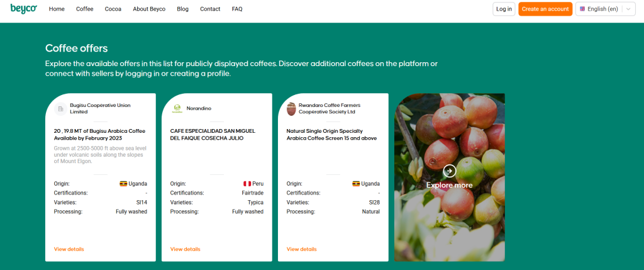
Task: Click Typica variety value
Action: 255,203
